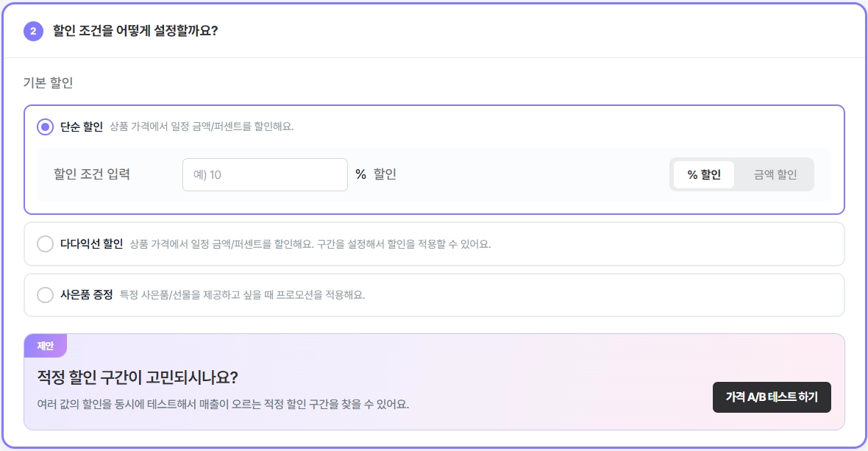Click the purple step 2 number badge
Image resolution: width=868 pixels, height=451 pixels.
(x=33, y=31)
